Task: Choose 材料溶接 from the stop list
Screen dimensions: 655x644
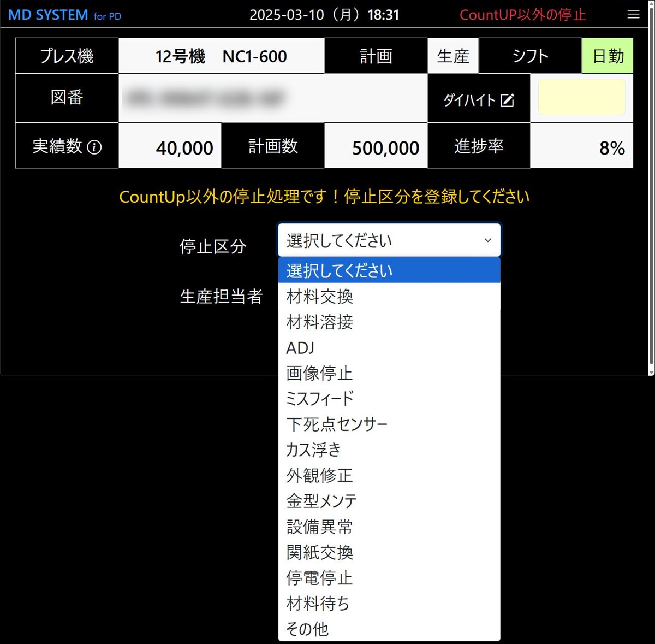Action: tap(389, 322)
